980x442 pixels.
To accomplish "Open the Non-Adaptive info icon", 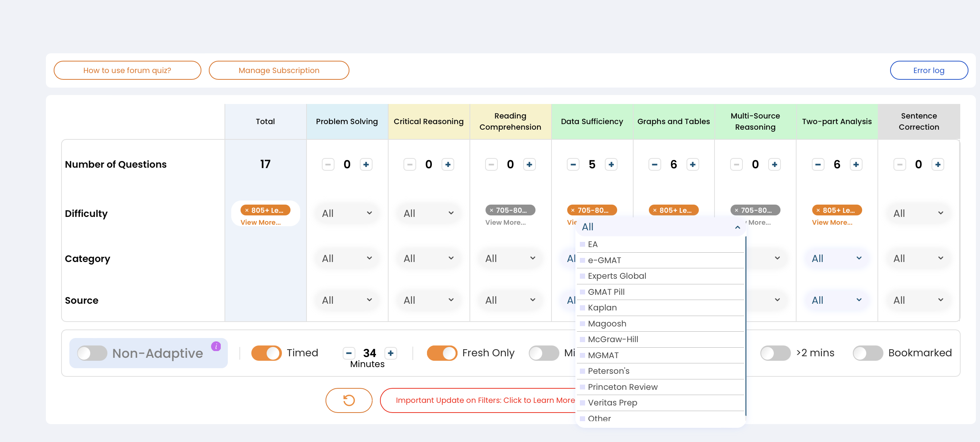I will [x=216, y=346].
